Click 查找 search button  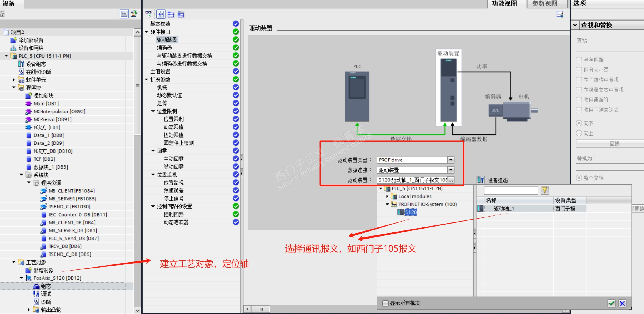point(614,143)
